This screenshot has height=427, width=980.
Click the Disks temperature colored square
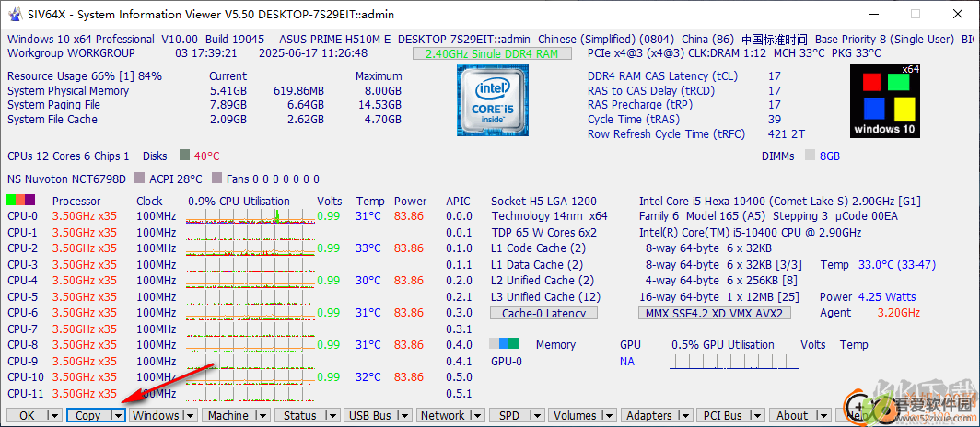[184, 155]
